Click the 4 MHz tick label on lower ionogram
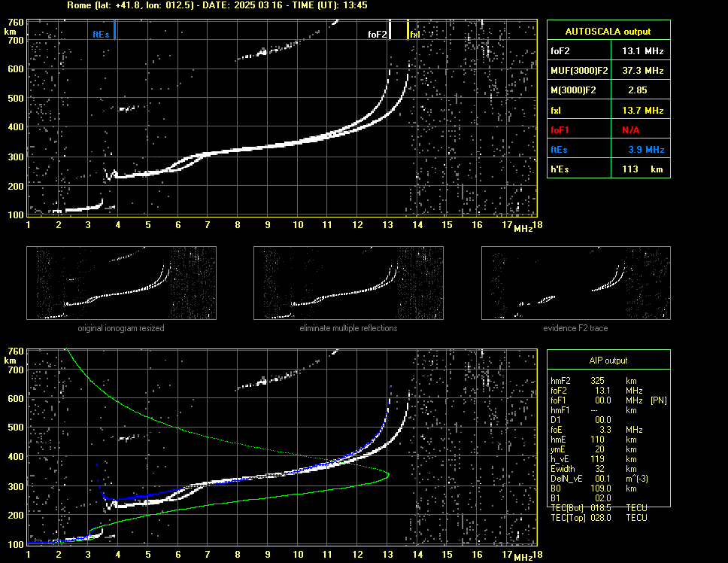The height and width of the screenshot is (563, 728). coord(118,555)
